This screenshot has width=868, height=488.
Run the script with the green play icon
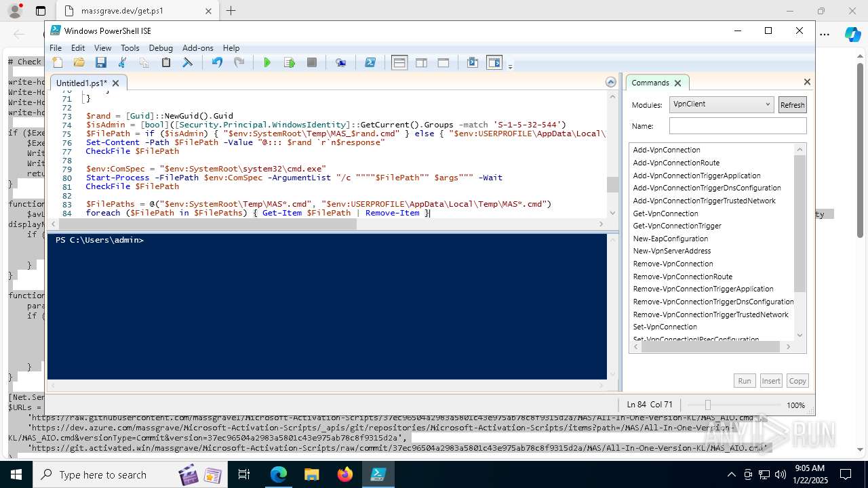coord(267,62)
